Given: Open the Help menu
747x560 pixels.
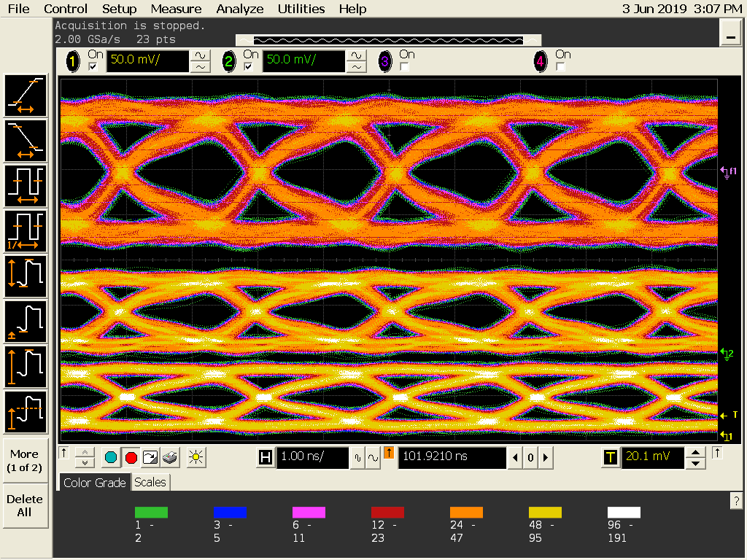Looking at the screenshot, I should 352,9.
